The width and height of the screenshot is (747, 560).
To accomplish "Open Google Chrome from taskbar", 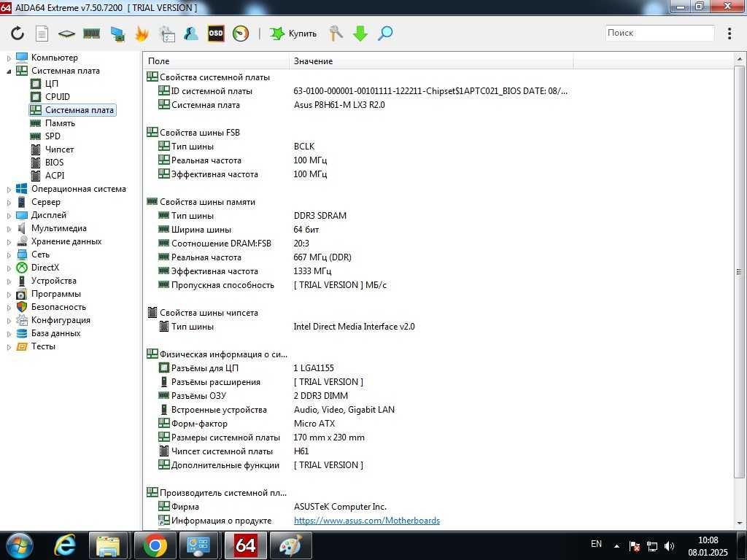I will pos(155,545).
